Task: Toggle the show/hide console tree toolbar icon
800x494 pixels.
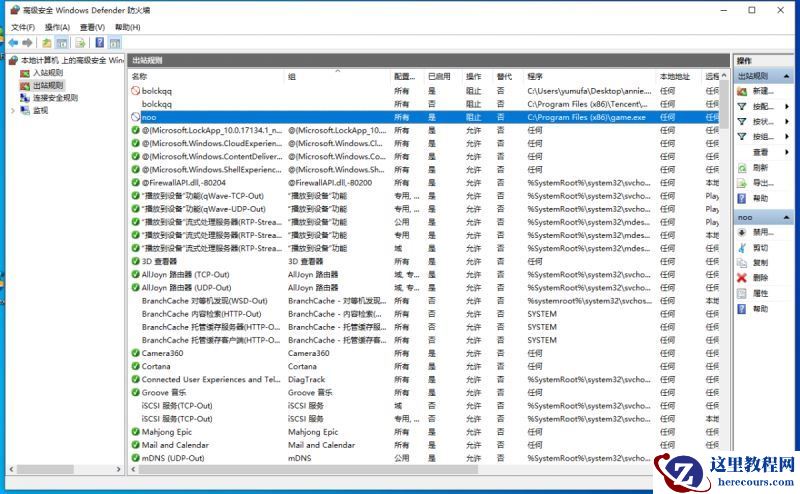Action: (62, 43)
